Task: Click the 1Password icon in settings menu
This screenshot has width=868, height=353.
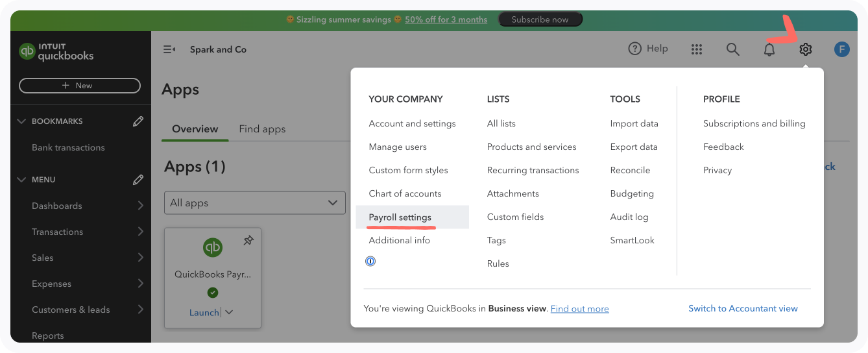Action: coord(370,262)
